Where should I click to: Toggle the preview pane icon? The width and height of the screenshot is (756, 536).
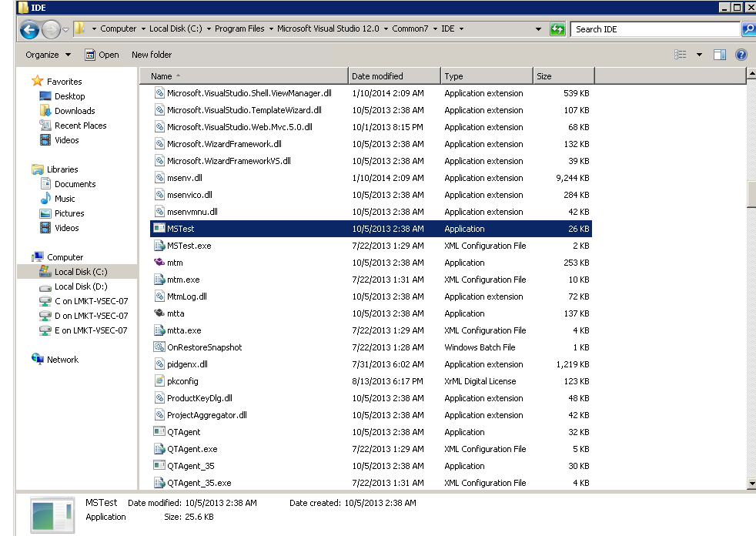(x=720, y=55)
